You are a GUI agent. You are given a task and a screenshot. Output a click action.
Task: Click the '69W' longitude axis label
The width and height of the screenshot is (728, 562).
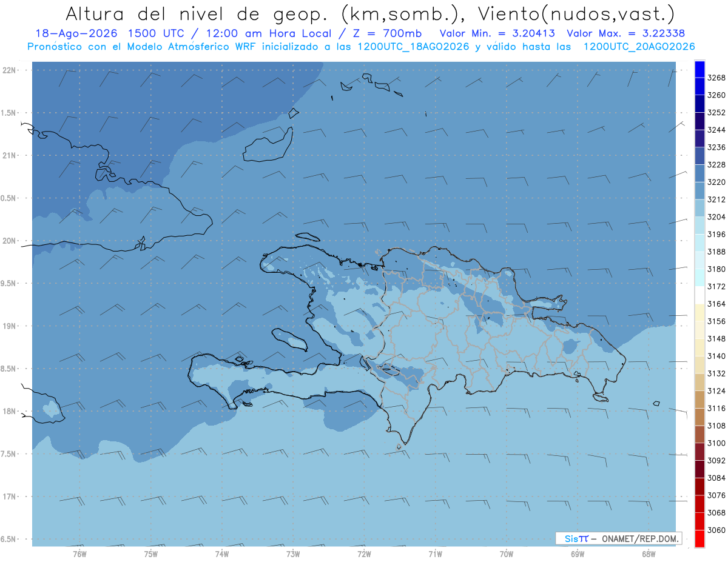point(578,554)
